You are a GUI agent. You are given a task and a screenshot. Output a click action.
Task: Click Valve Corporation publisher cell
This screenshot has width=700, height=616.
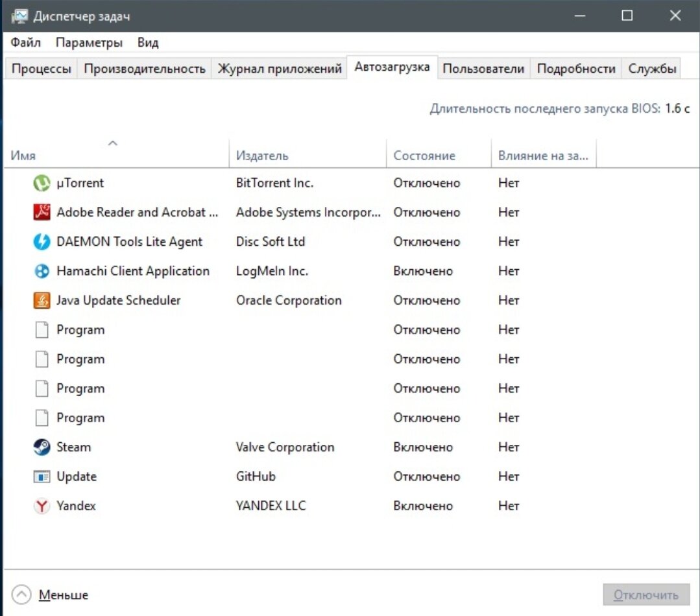point(285,447)
